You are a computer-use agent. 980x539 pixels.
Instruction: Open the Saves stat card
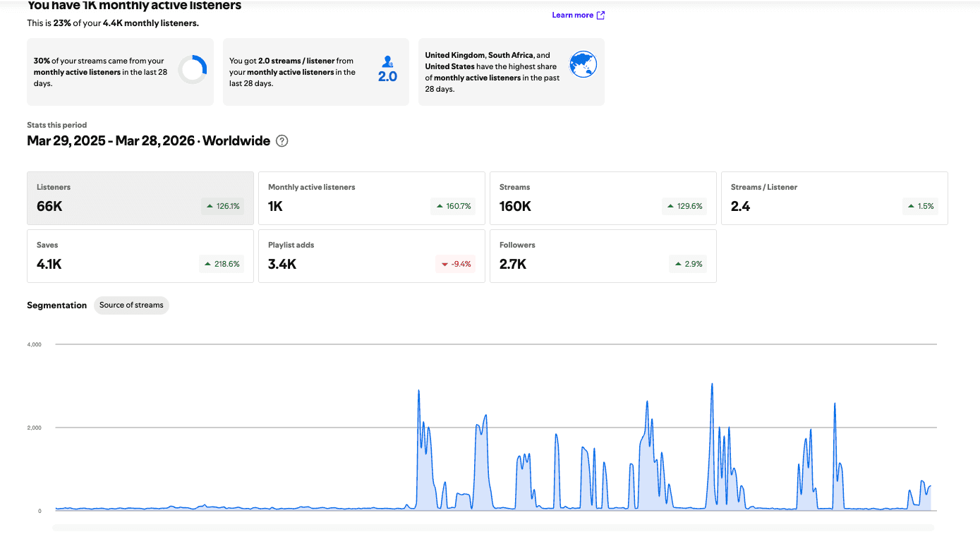tap(140, 256)
